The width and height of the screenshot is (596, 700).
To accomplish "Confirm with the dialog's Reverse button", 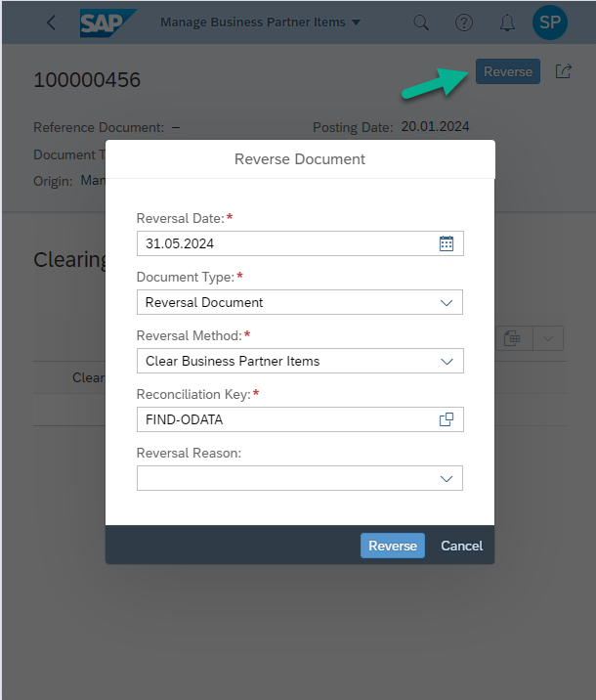I will 393,546.
